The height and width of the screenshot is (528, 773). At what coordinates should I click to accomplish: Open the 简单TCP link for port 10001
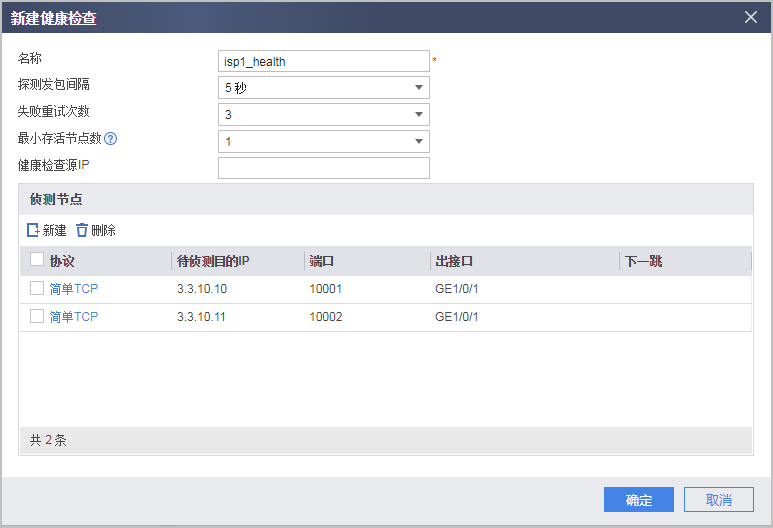point(74,289)
